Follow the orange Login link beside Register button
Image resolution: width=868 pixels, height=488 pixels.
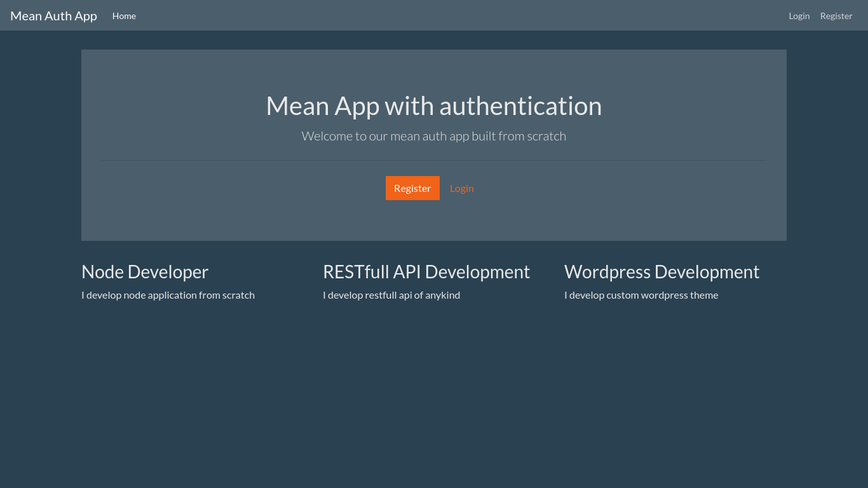click(461, 188)
